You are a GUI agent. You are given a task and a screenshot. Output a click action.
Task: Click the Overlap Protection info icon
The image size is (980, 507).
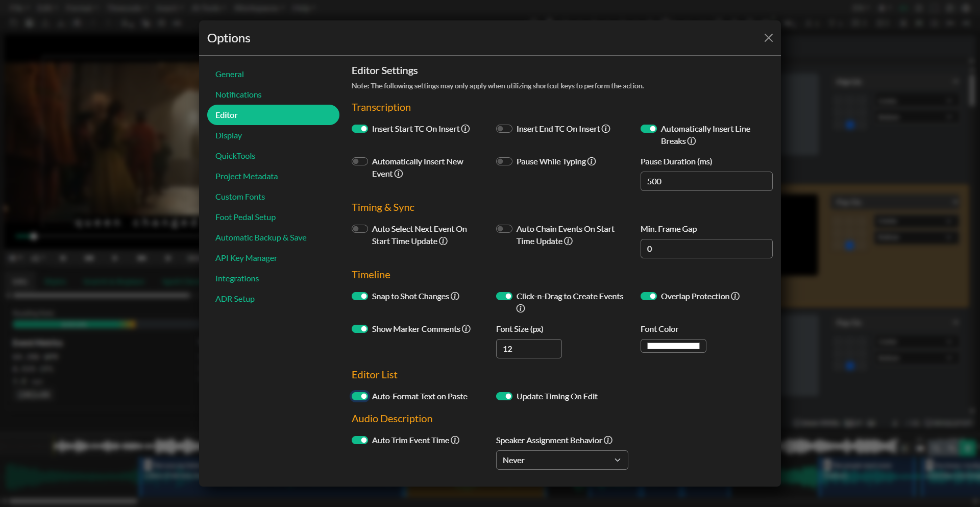click(735, 296)
